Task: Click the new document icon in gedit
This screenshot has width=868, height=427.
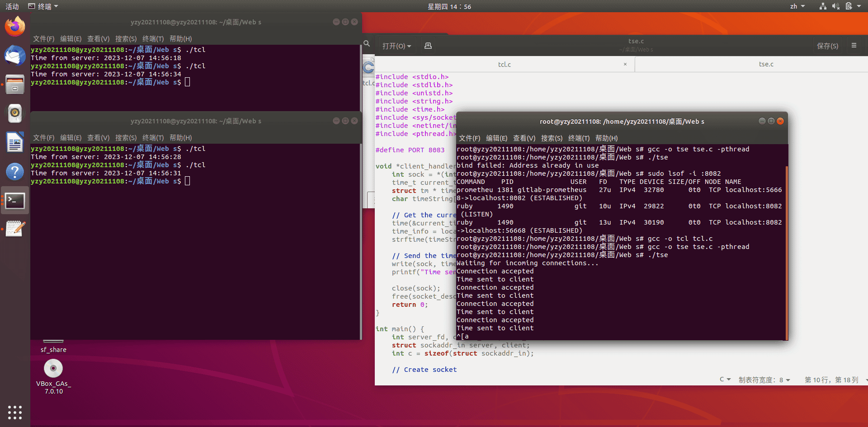Action: (428, 46)
